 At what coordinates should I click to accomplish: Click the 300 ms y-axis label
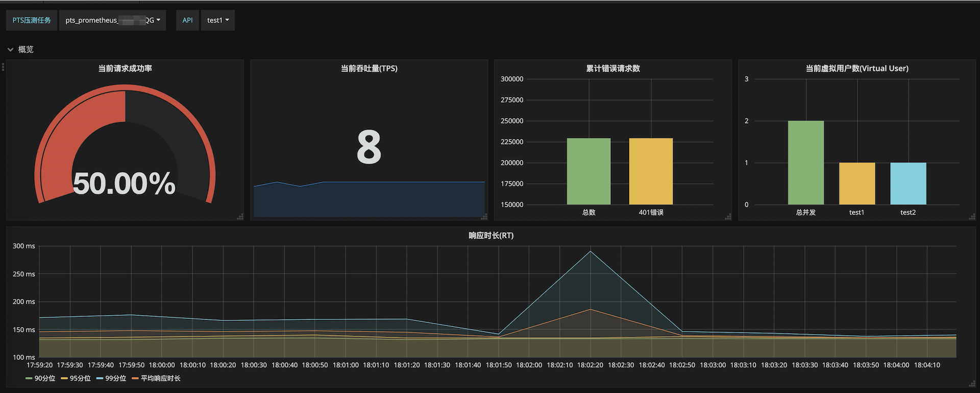(x=24, y=246)
